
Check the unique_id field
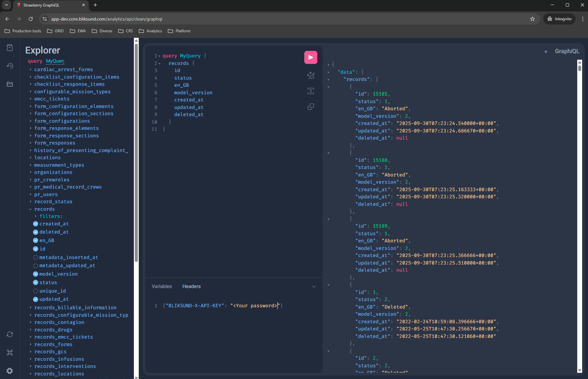(x=36, y=291)
